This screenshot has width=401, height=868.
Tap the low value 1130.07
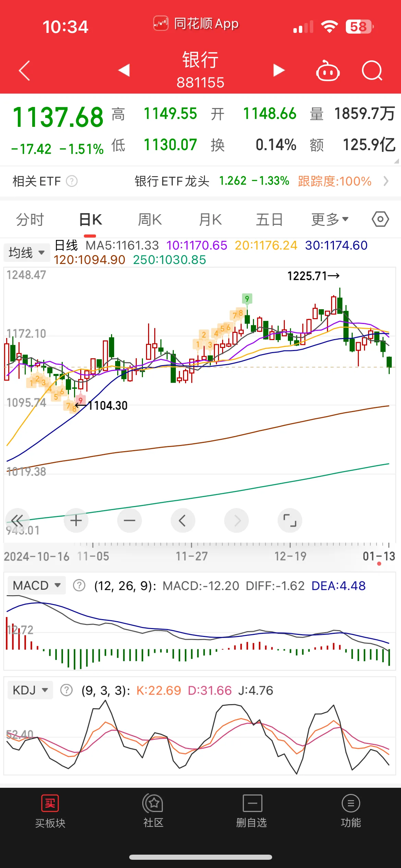(170, 145)
